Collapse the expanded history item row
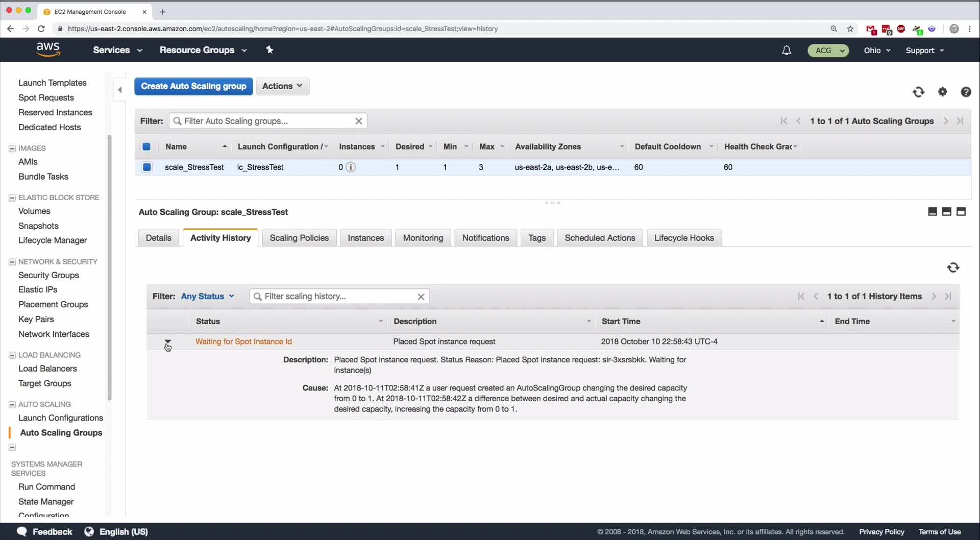This screenshot has height=540, width=980. pyautogui.click(x=167, y=341)
